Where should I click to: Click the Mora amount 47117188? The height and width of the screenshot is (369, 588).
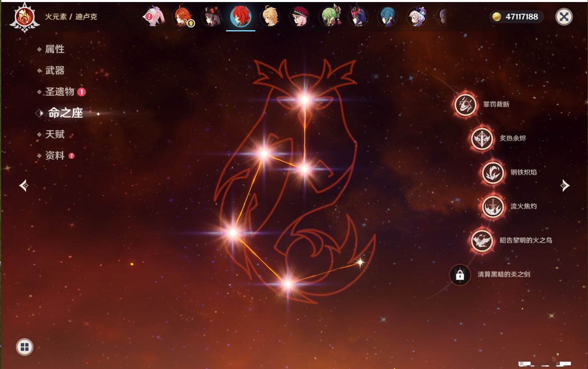click(522, 17)
